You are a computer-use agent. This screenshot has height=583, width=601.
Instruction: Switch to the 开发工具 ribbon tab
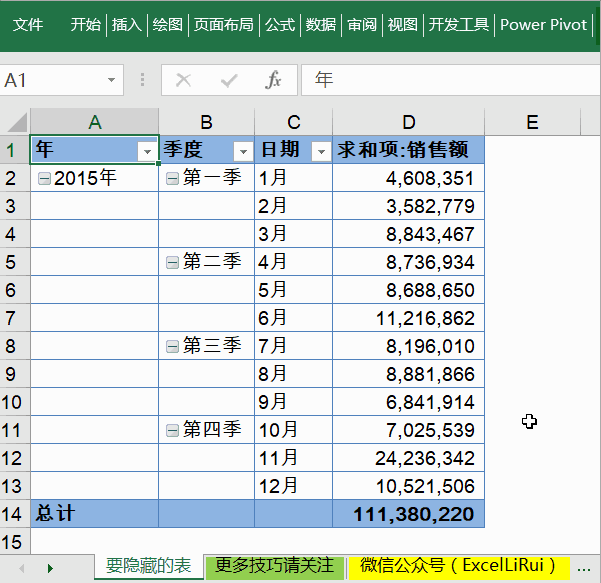click(x=459, y=25)
